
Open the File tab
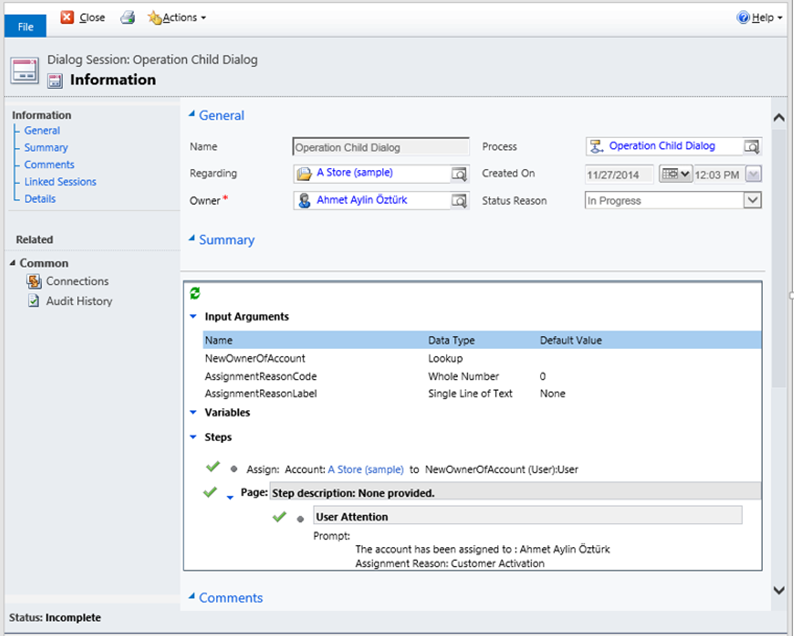point(25,26)
